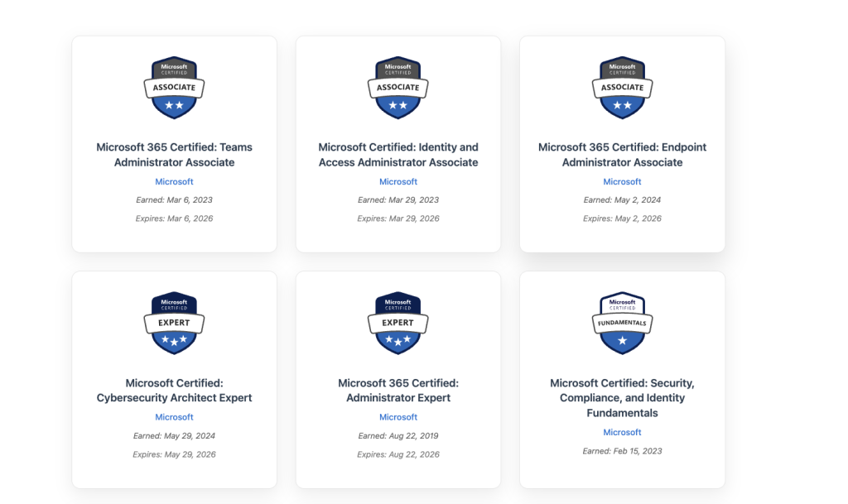This screenshot has width=848, height=504.
Task: Click the Teams Administrator Associate badge icon
Action: pos(174,88)
